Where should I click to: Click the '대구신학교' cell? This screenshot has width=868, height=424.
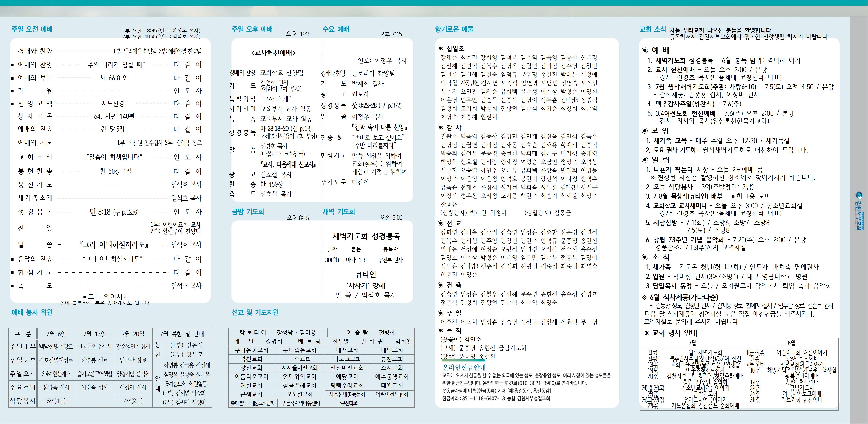point(347,403)
